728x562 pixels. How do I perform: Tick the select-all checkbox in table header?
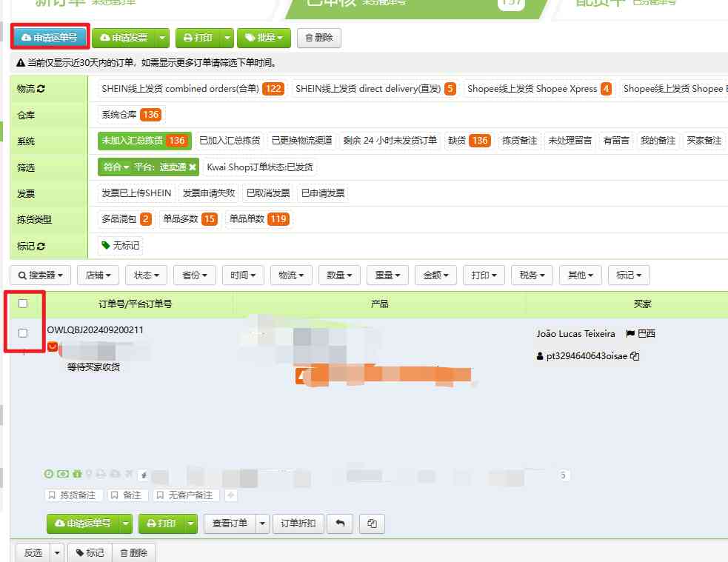click(23, 303)
